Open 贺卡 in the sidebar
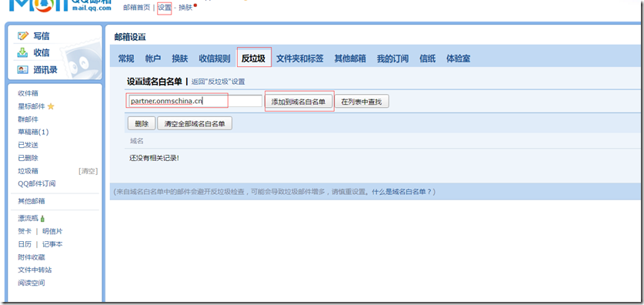644x305 pixels. point(25,231)
